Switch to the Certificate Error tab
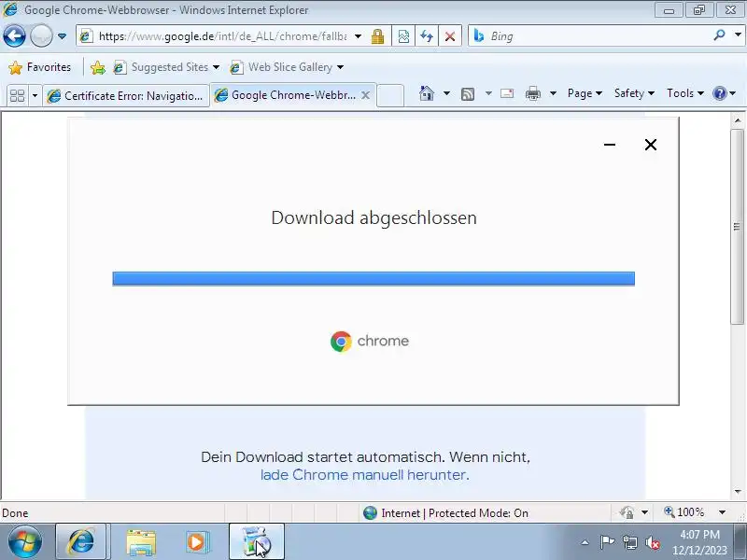The height and width of the screenshot is (560, 747). coord(126,96)
